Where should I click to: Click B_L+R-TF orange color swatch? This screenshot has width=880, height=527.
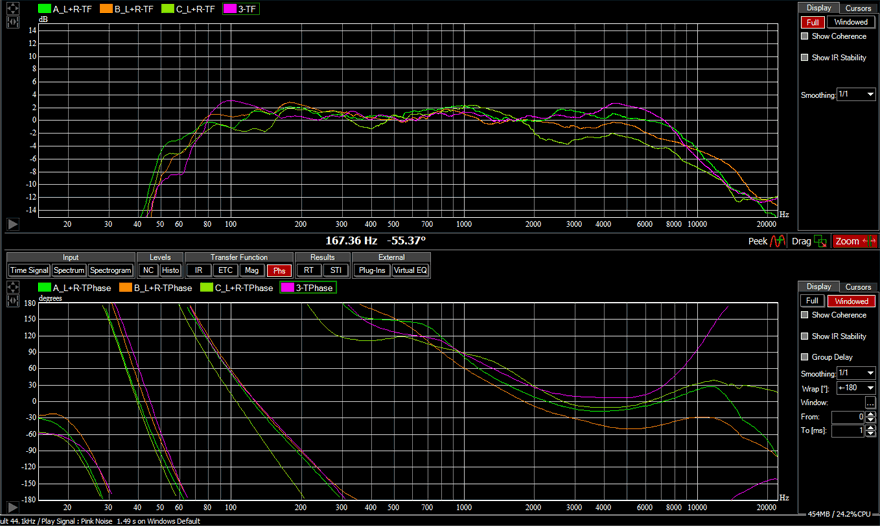pos(106,9)
